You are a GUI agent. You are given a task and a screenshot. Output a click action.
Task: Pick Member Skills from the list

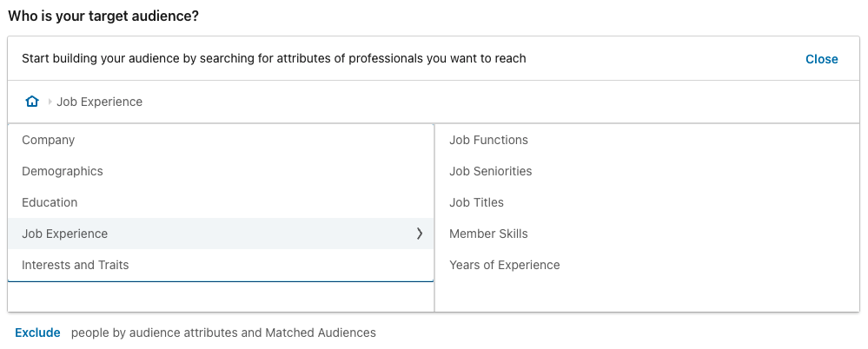pos(488,234)
